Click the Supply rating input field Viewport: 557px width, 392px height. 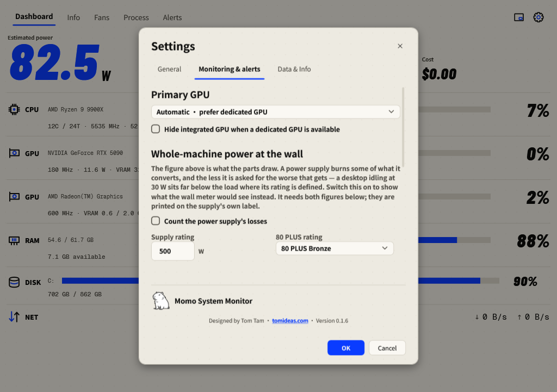pos(173,251)
